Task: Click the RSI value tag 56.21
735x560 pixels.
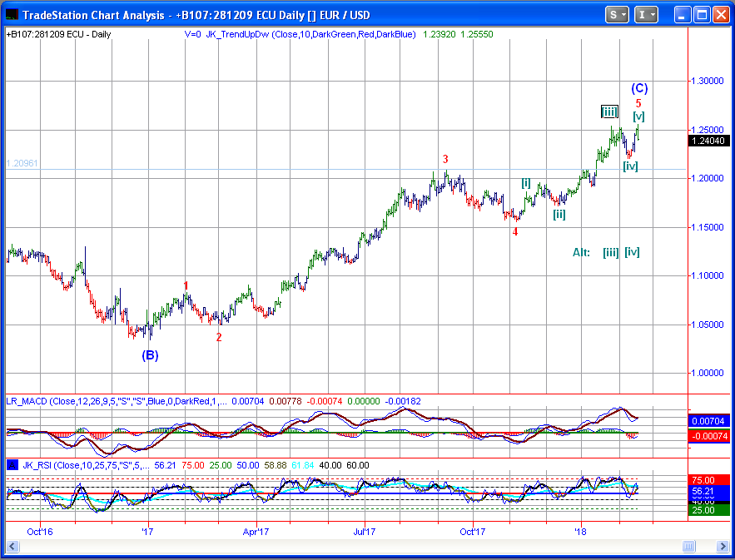Action: (708, 492)
